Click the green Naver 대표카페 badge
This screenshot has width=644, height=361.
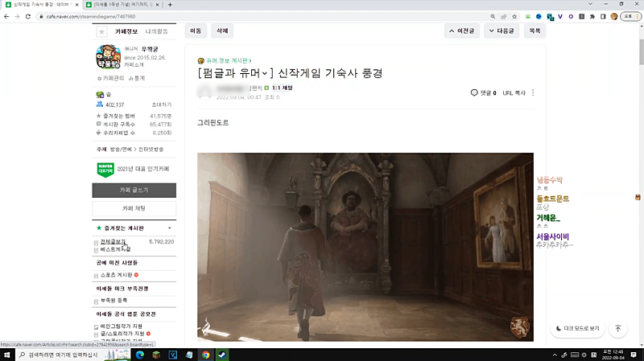coord(105,170)
